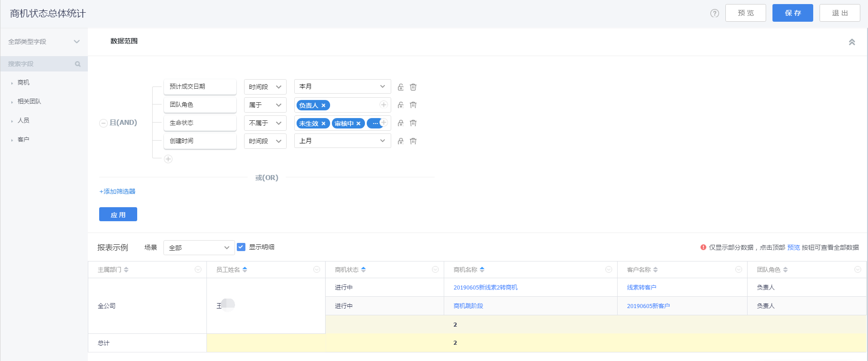This screenshot has height=361, width=868.
Task: Sort by 团队角色 column
Action: pyautogui.click(x=785, y=270)
